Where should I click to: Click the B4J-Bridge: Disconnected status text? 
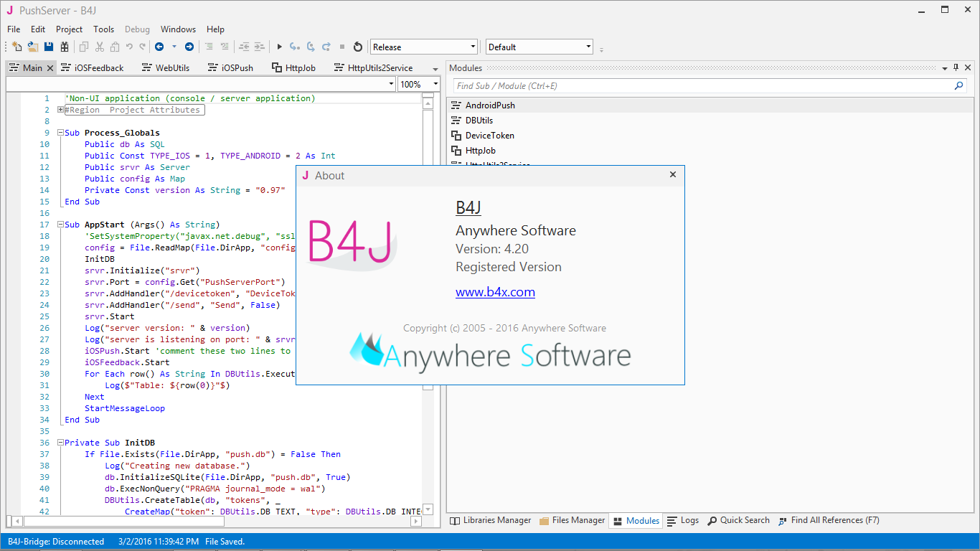click(56, 542)
